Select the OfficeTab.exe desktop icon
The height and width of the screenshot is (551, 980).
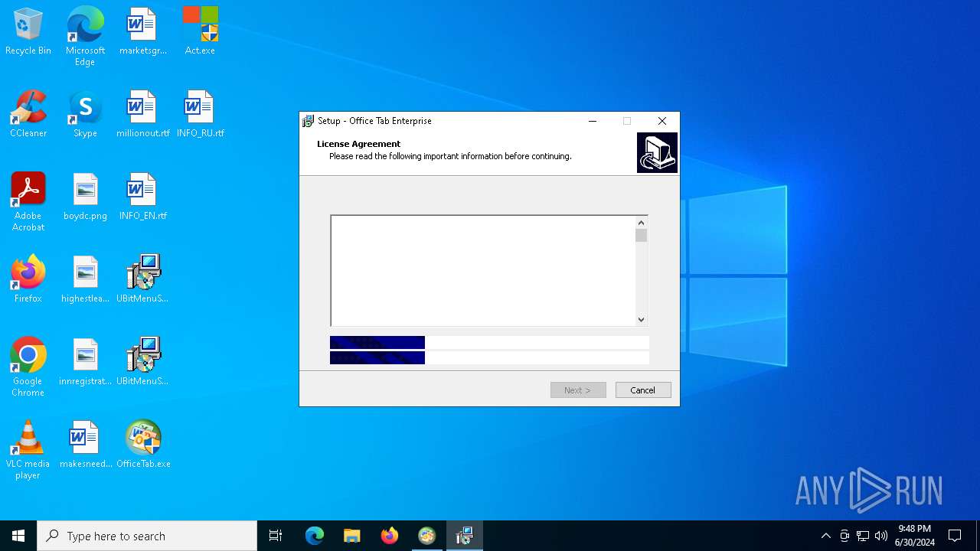(142, 445)
